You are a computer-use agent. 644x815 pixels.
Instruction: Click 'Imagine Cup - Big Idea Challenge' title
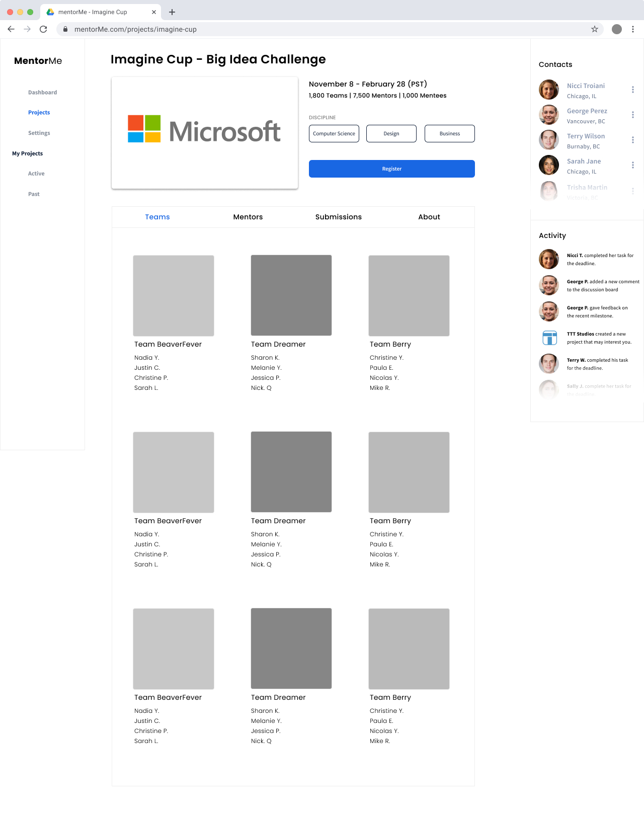coord(218,59)
